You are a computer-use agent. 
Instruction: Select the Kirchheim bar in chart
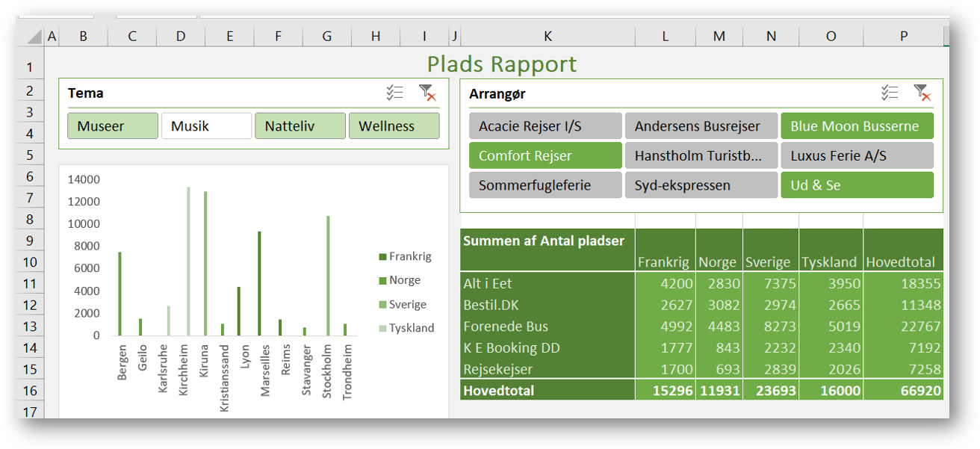[x=188, y=261]
